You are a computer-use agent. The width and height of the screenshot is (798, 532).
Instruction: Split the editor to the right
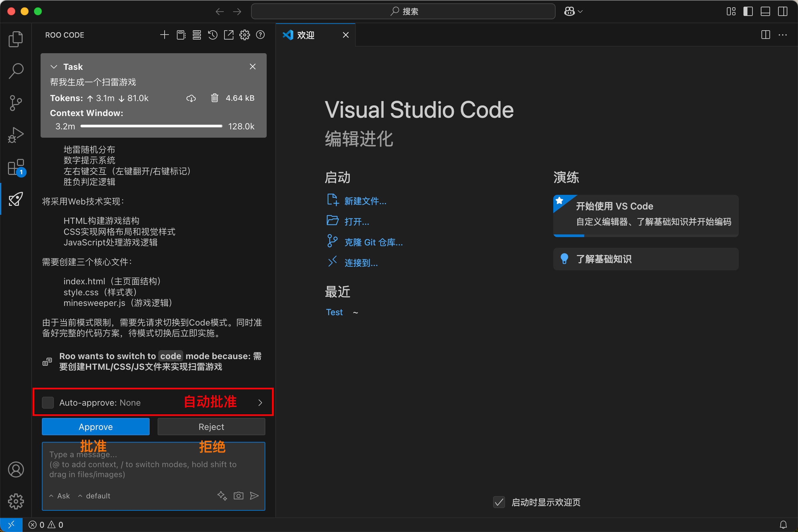tap(765, 35)
